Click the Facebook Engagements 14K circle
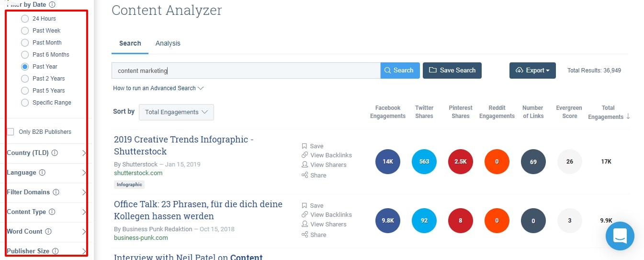 coord(387,162)
